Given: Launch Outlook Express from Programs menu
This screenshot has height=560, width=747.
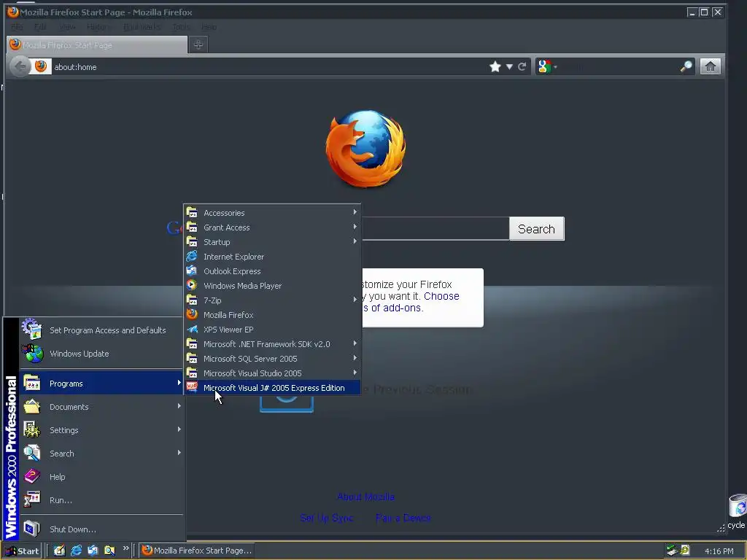Looking at the screenshot, I should pos(272,271).
